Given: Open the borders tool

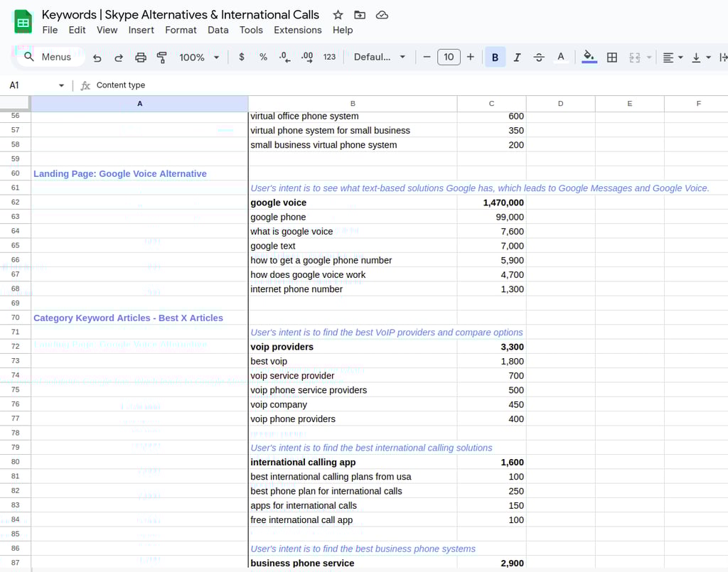Looking at the screenshot, I should (x=612, y=57).
